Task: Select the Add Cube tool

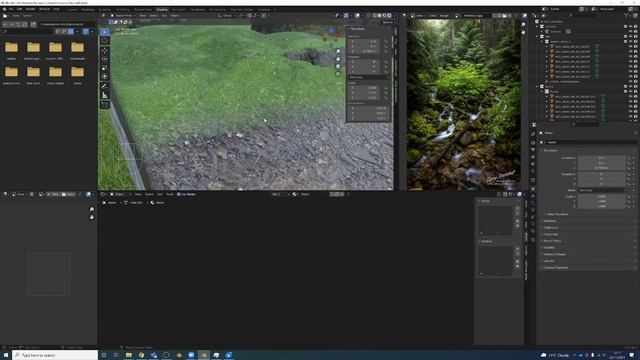Action: click(x=105, y=105)
